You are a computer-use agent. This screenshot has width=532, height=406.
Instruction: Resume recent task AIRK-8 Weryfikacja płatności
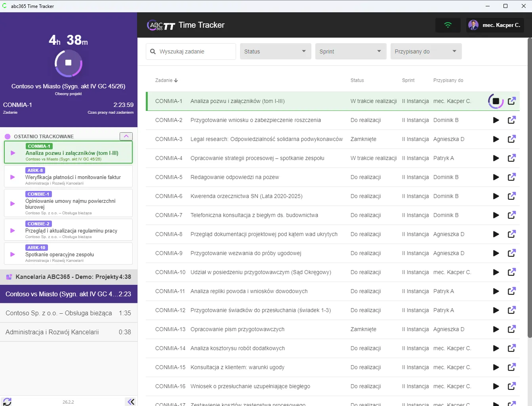[13, 177]
